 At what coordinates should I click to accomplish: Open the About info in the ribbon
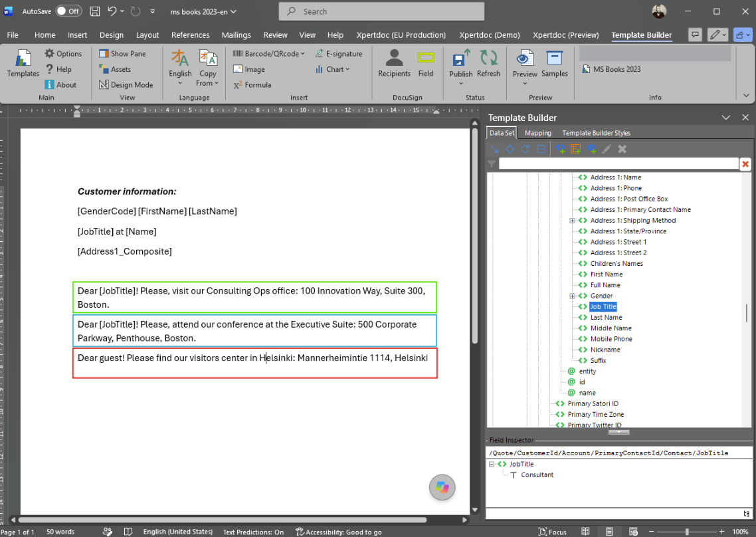[60, 84]
